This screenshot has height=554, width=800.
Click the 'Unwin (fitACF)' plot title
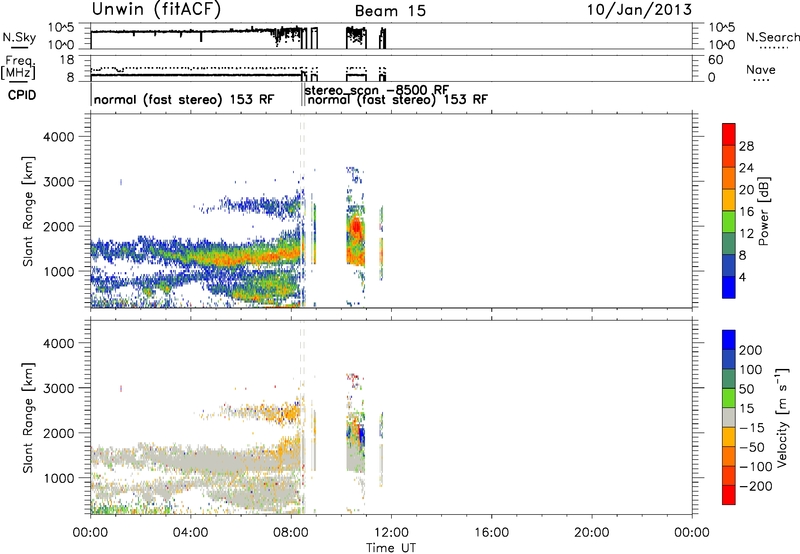(156, 9)
